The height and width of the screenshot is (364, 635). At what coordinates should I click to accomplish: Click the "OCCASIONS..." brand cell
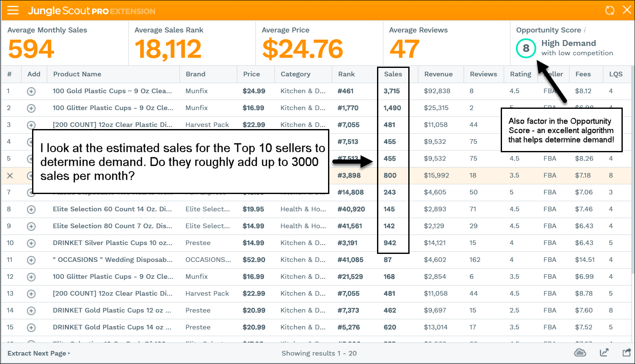pyautogui.click(x=208, y=260)
